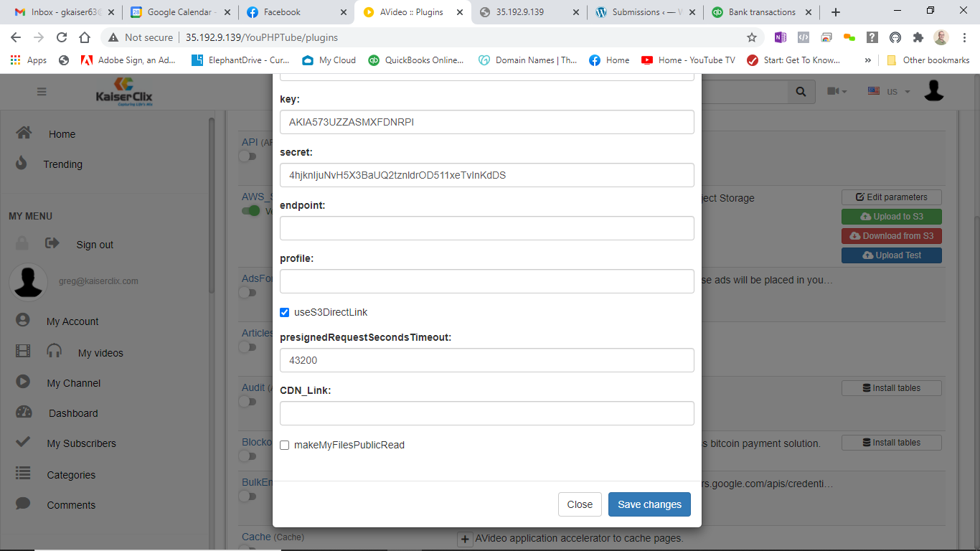Click the search magnifier button

tap(801, 92)
